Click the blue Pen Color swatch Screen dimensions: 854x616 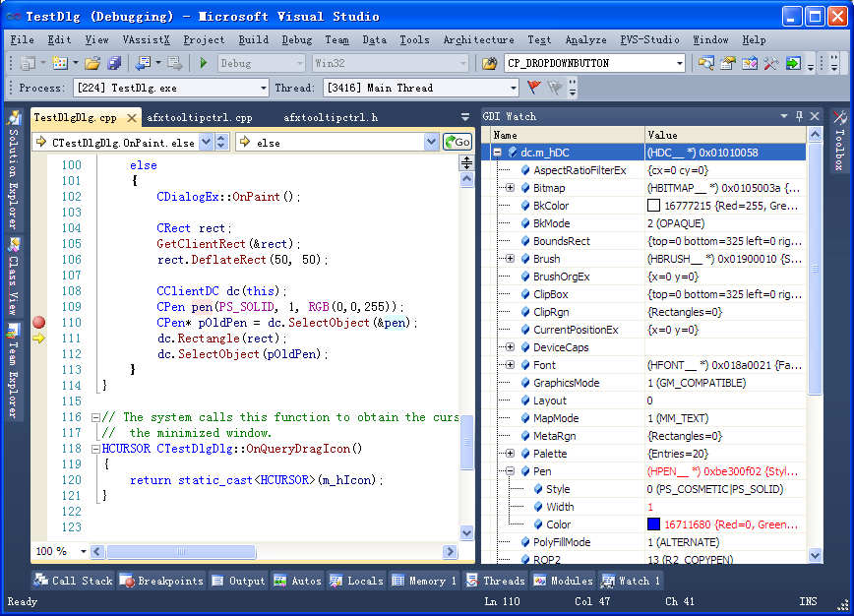coord(653,524)
